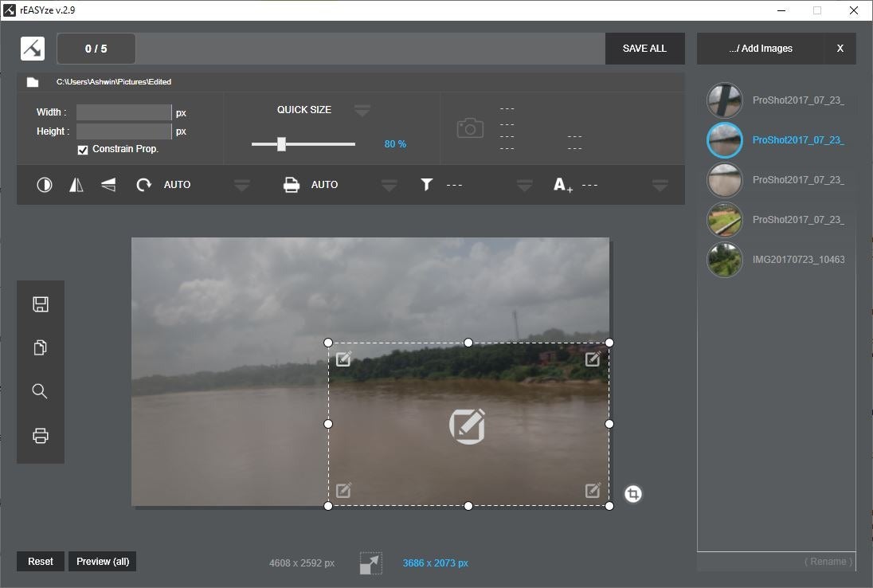
Task: Click the Reset button
Action: pyautogui.click(x=41, y=561)
